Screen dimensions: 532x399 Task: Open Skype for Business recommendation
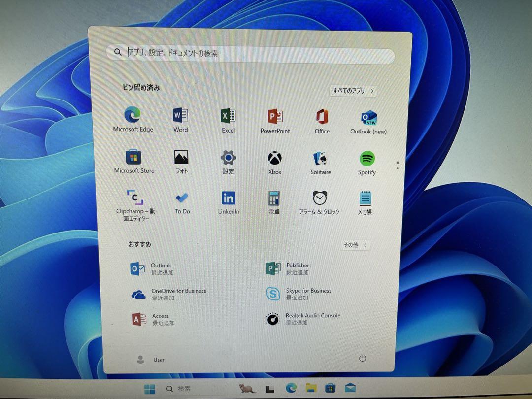[x=299, y=294]
